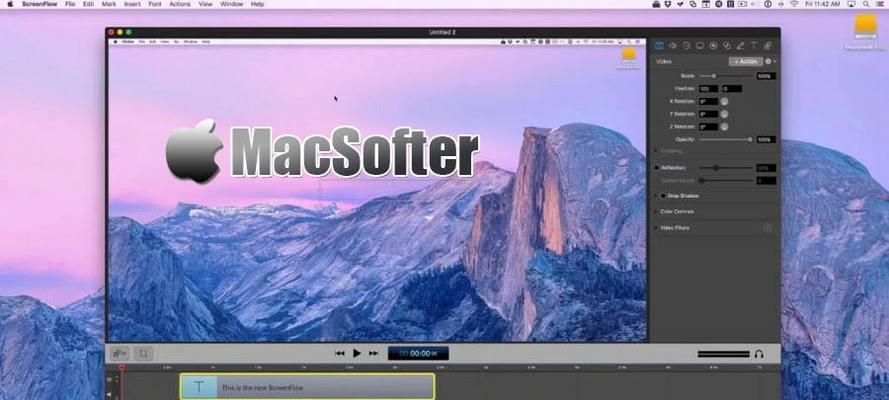Open the Annotations properties tab
Image resolution: width=889 pixels, height=400 pixels.
click(x=740, y=46)
